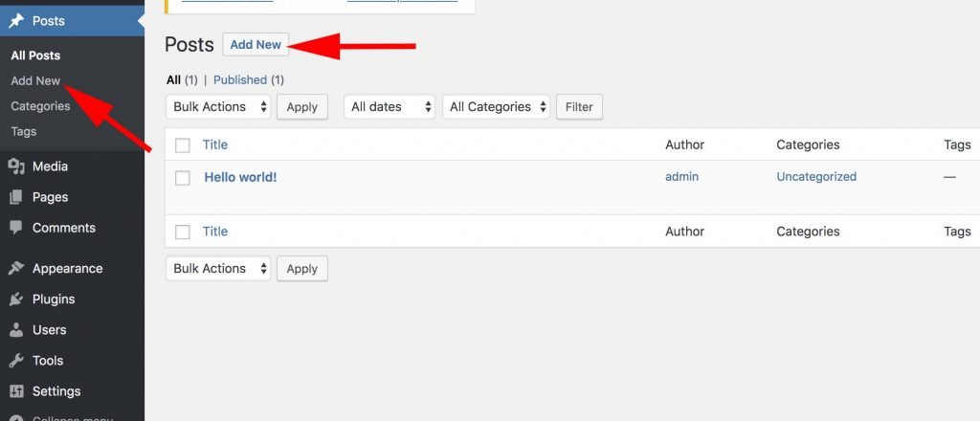Image resolution: width=980 pixels, height=421 pixels.
Task: Click the bottom Apply button
Action: (301, 269)
